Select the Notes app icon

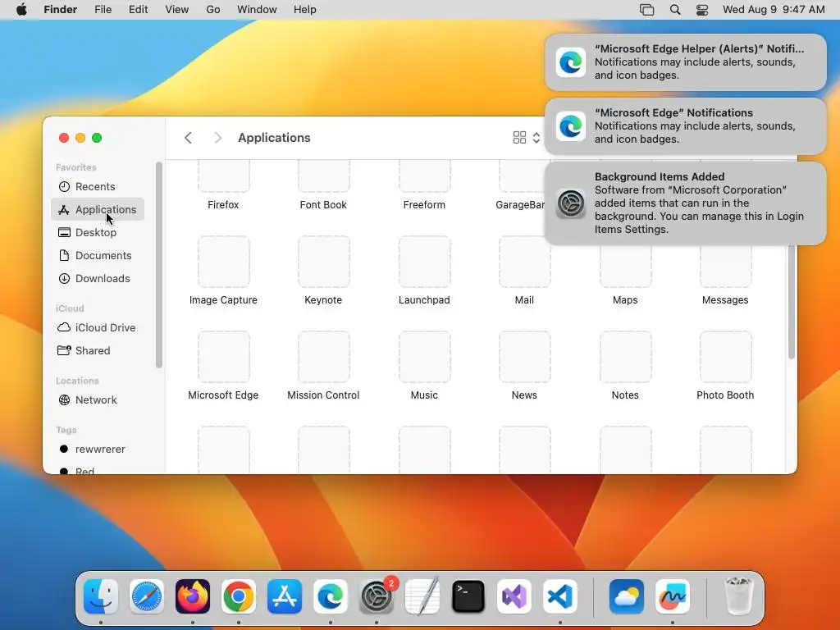[x=625, y=358]
